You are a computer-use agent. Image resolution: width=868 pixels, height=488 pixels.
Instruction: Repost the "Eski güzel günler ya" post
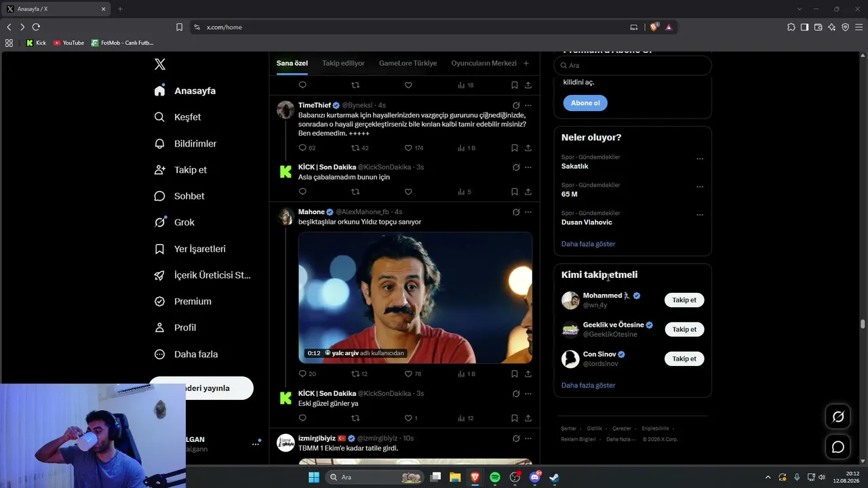coord(355,418)
